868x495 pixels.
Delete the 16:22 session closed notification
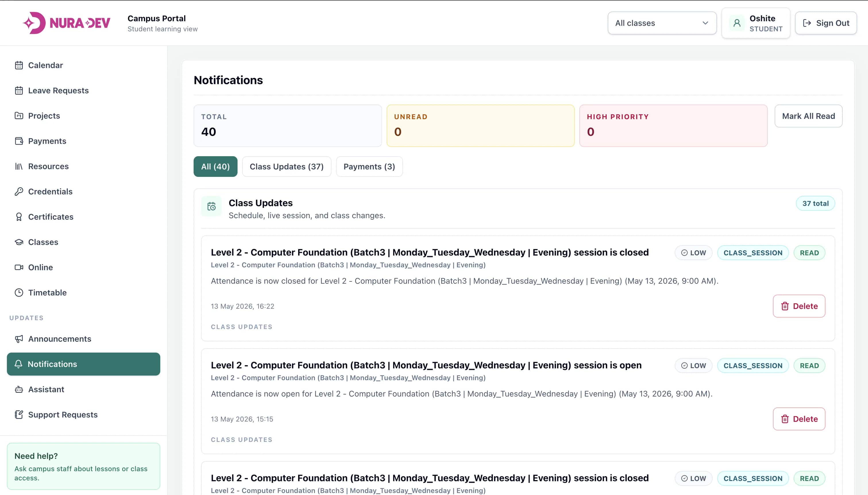pyautogui.click(x=799, y=306)
